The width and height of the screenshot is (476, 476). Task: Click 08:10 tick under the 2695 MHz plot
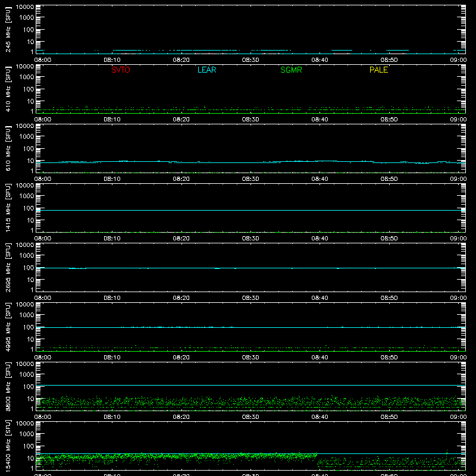click(112, 298)
